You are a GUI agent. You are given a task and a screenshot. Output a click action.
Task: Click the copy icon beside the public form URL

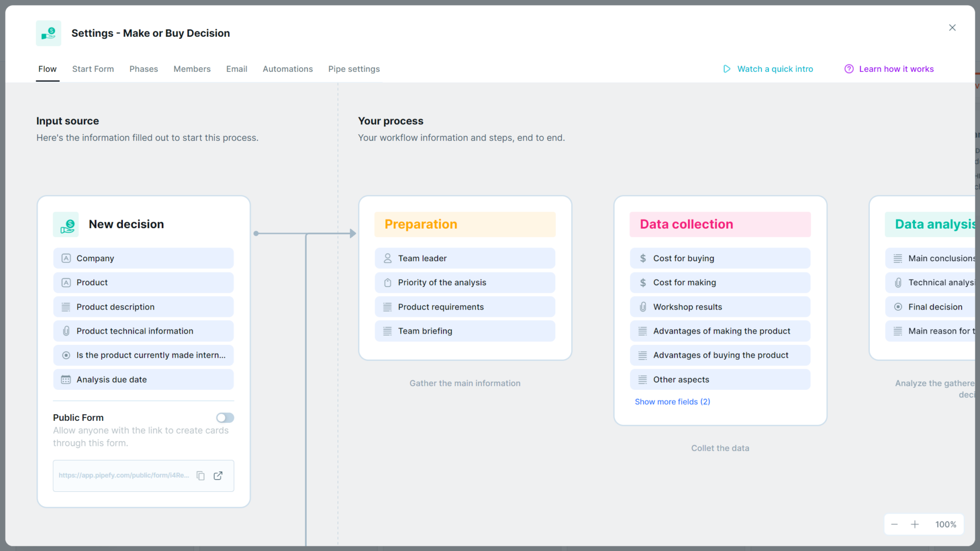click(201, 475)
